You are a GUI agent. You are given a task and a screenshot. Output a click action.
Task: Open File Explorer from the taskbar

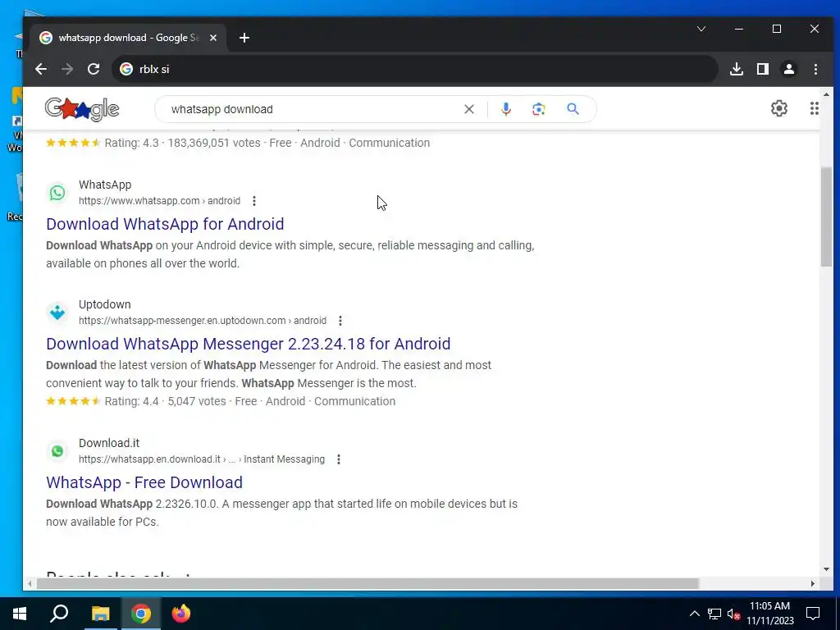100,614
